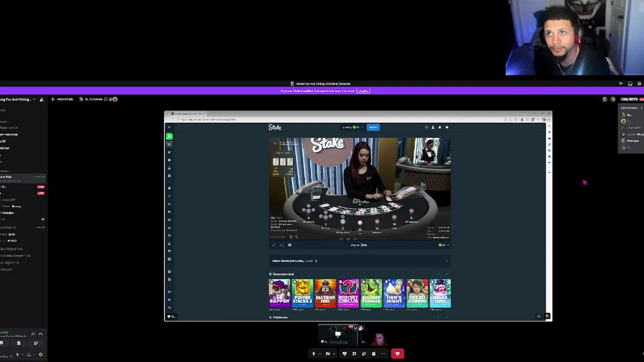Open the Le Rapper game thumbnail
644x362 pixels.
279,293
